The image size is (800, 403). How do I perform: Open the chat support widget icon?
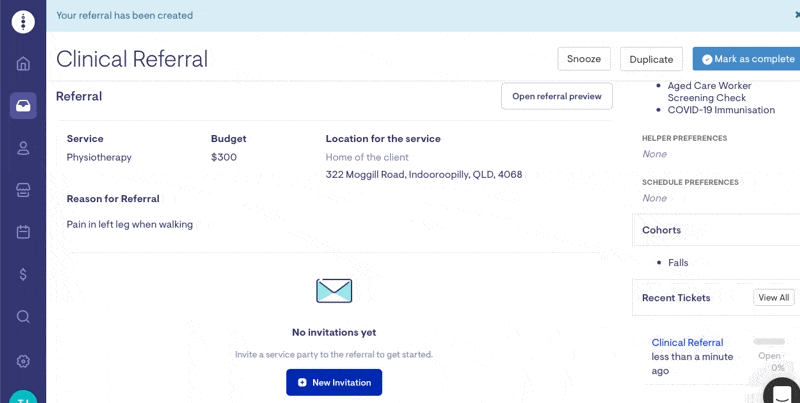click(x=782, y=392)
